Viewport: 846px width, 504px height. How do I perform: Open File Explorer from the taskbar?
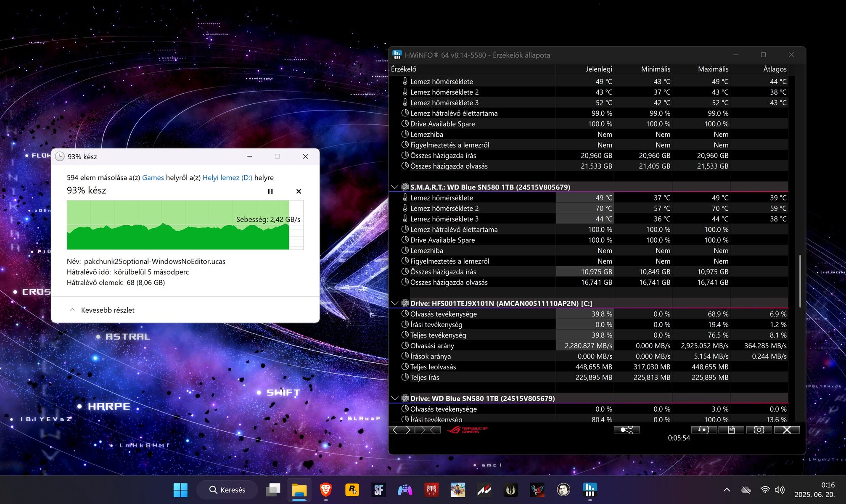pos(299,490)
